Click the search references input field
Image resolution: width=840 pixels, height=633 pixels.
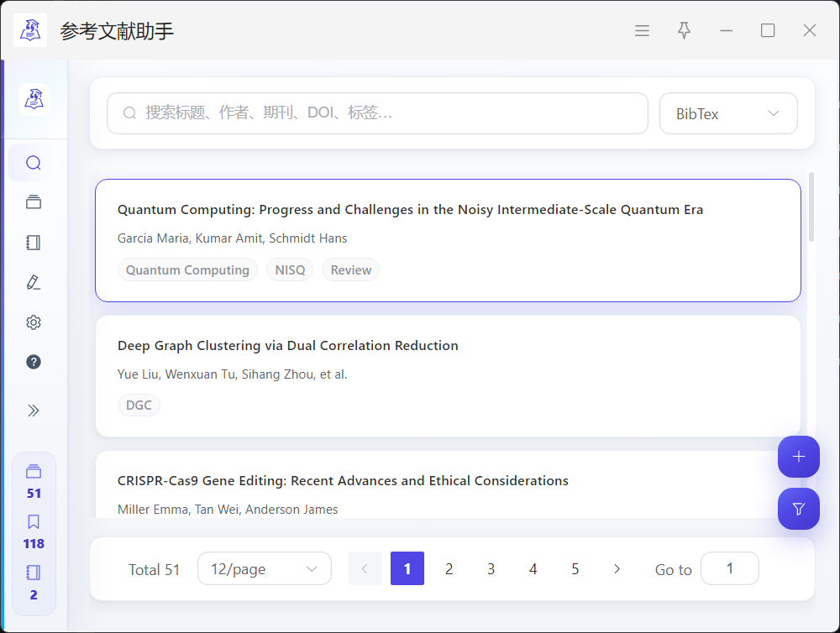(x=378, y=113)
